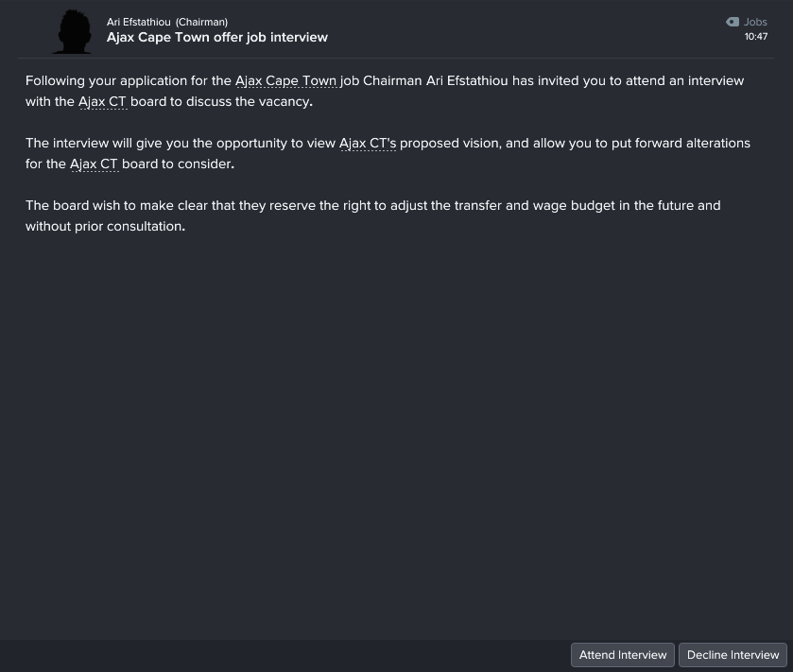793x672 pixels.
Task: Click 'without prior consultation.' line
Action: (105, 227)
